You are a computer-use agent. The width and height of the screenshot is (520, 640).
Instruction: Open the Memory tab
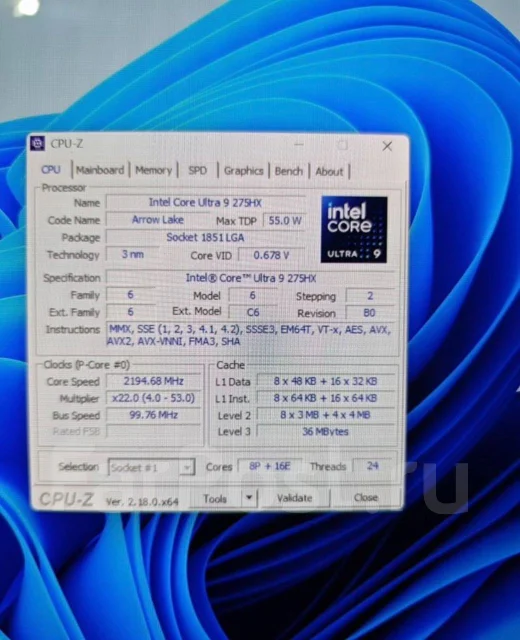(x=153, y=170)
